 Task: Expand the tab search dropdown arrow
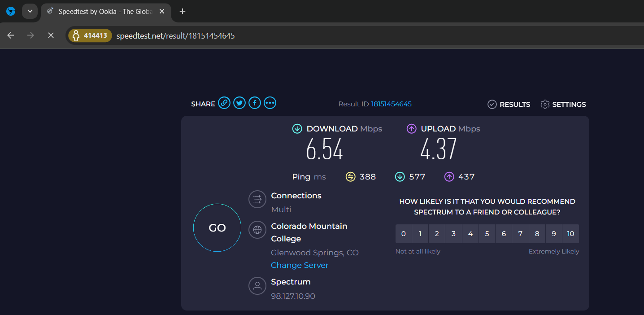(x=30, y=11)
